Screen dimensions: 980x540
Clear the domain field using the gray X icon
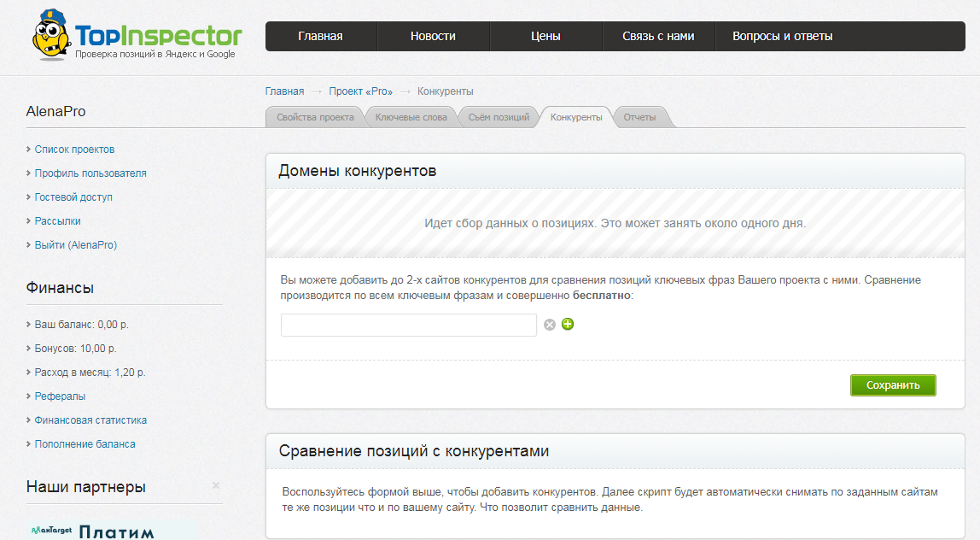point(549,325)
